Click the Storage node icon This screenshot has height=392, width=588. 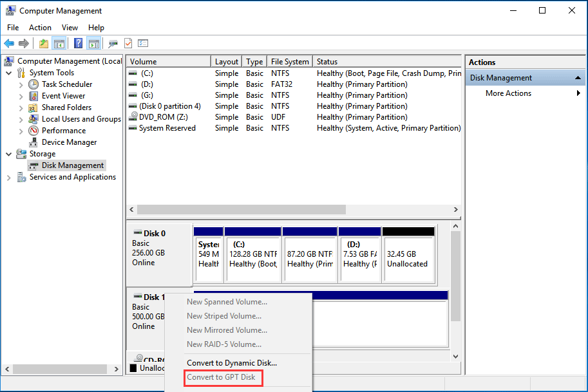point(21,154)
